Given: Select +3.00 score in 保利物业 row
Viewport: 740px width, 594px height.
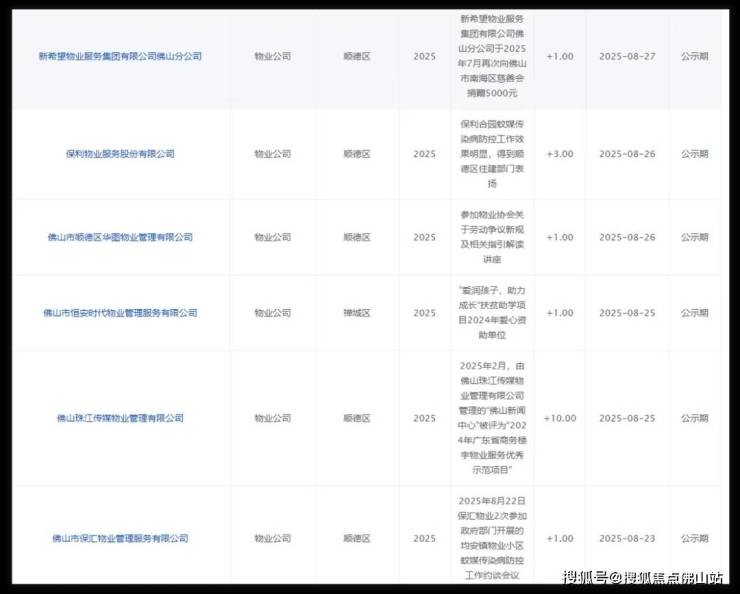Looking at the screenshot, I should pyautogui.click(x=560, y=154).
